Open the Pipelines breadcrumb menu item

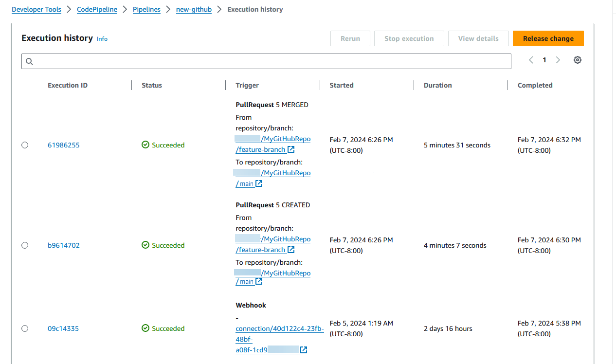[146, 9]
